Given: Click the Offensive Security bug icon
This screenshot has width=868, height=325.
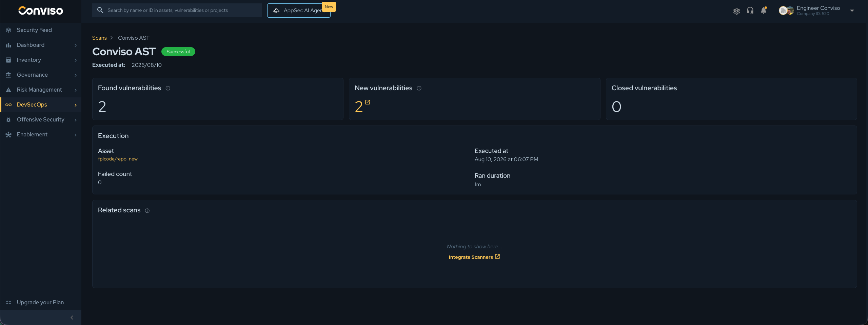Looking at the screenshot, I should pos(8,120).
